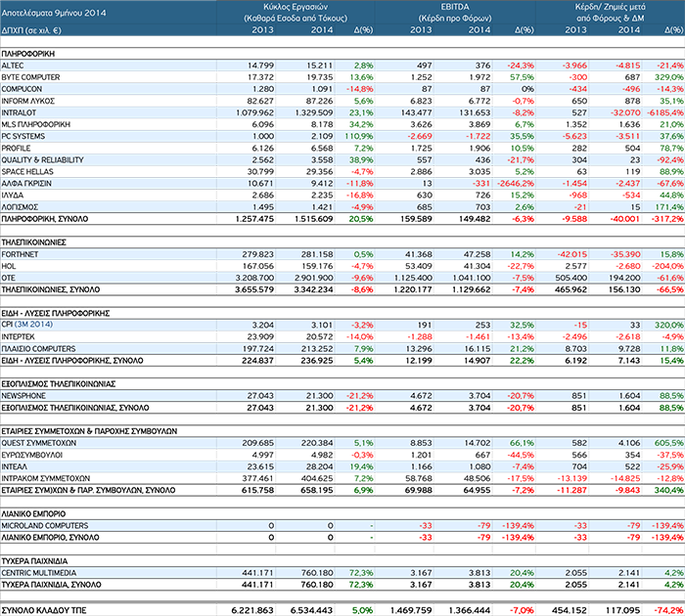Click ΠΛΑΙΣΙΟ COMPUTERS 2014 turnover 213.252

[x=317, y=349]
